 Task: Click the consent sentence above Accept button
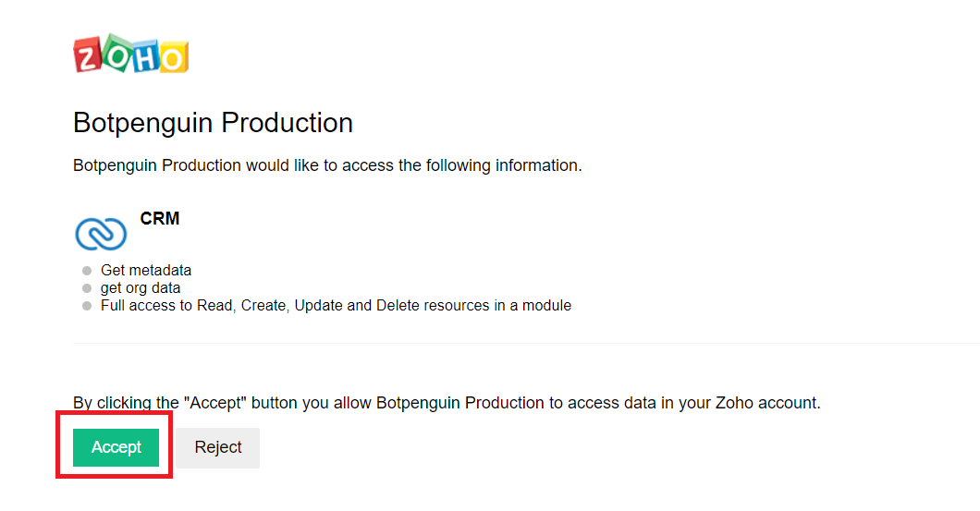pyautogui.click(x=447, y=403)
